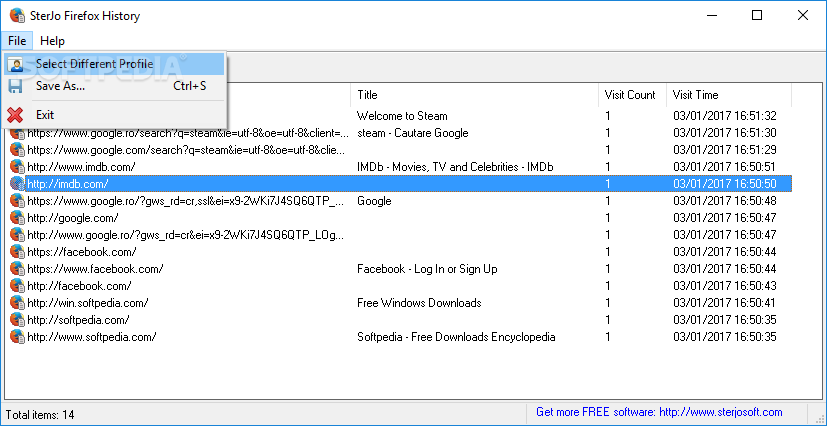This screenshot has height=426, width=827.
Task: Click Firefox icon of www.google.ro/?gws_rd=cr&ei row
Action: pyautogui.click(x=17, y=235)
